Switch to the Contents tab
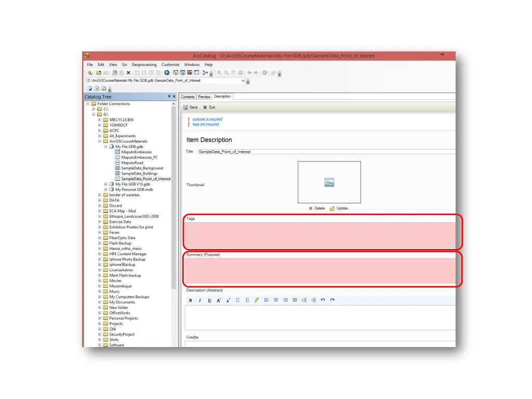This screenshot has width=532, height=399. click(188, 97)
